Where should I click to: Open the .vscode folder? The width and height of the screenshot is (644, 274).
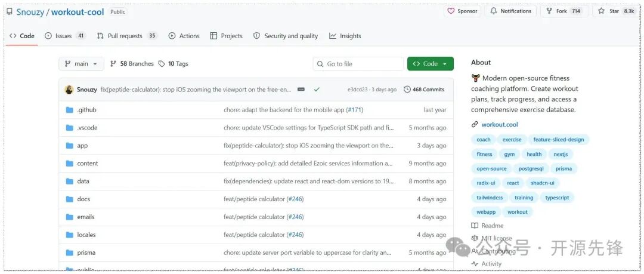coord(87,128)
